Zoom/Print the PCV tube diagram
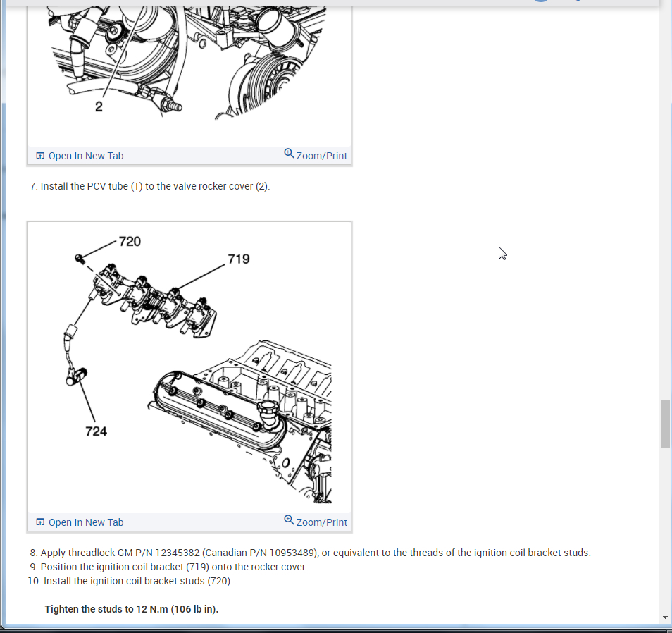Image resolution: width=672 pixels, height=633 pixels. pos(316,155)
